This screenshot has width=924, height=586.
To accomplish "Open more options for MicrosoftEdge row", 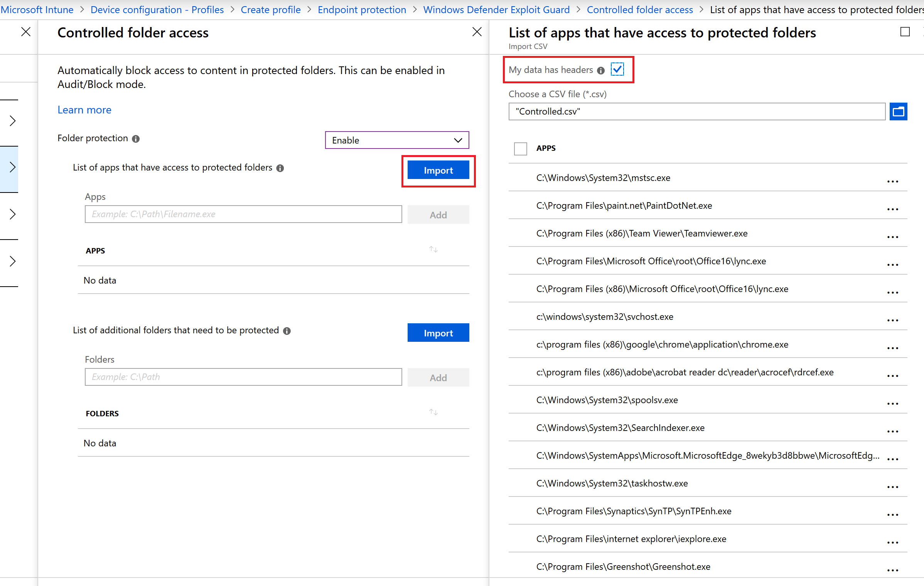I will (893, 459).
